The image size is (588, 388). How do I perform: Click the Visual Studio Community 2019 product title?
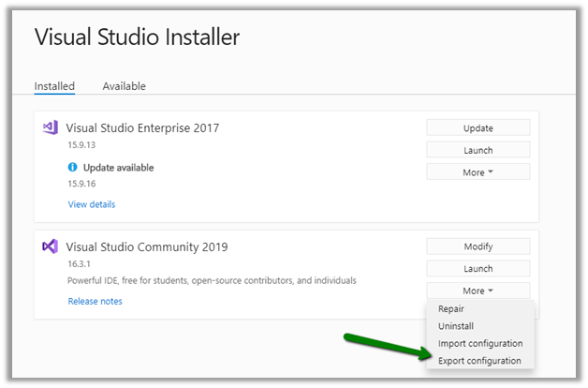[147, 247]
